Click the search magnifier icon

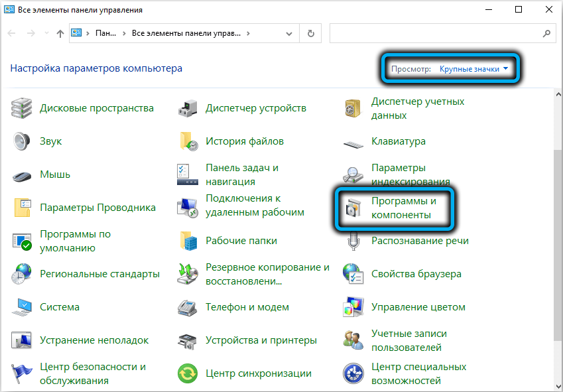coord(546,34)
